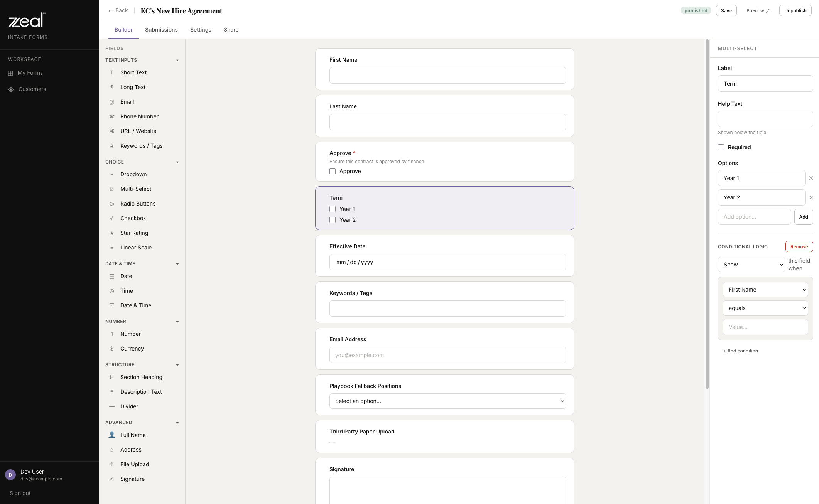Collapse the Date & Time section

(x=177, y=264)
